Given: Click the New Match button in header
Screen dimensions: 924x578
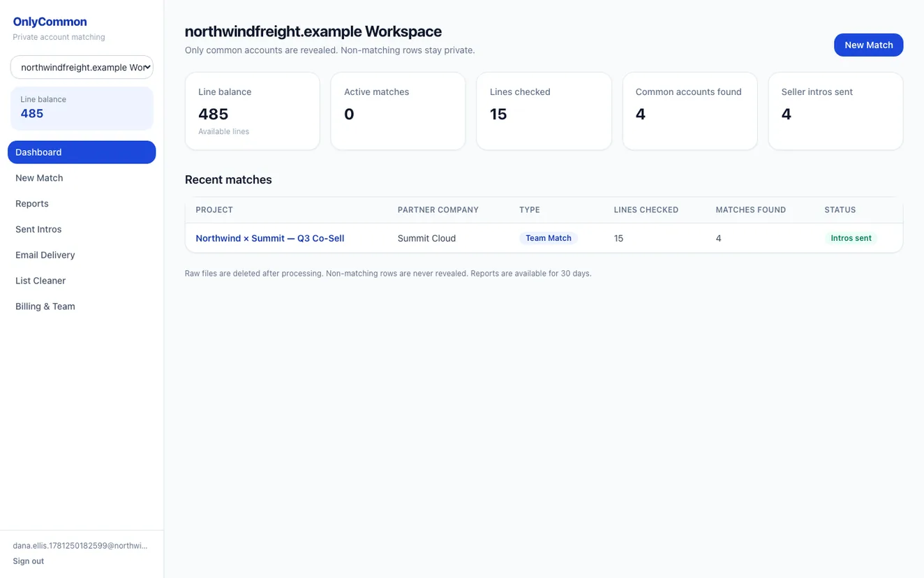Looking at the screenshot, I should tap(868, 45).
